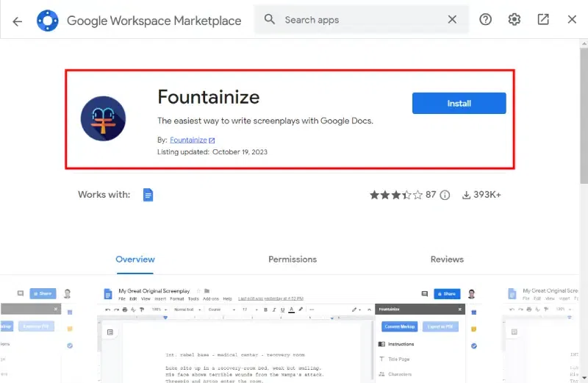Click the Fountainize app title

pyautogui.click(x=209, y=97)
